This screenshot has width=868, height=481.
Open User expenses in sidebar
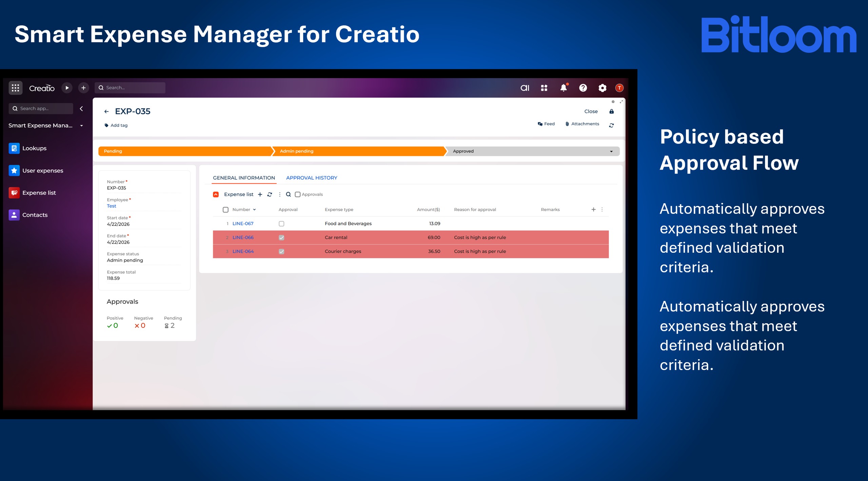pyautogui.click(x=42, y=171)
